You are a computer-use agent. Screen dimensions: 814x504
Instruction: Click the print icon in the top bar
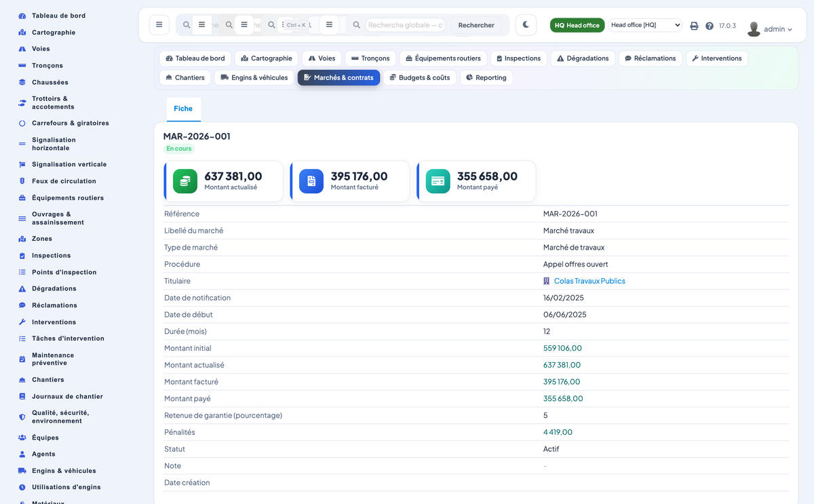[x=694, y=26]
